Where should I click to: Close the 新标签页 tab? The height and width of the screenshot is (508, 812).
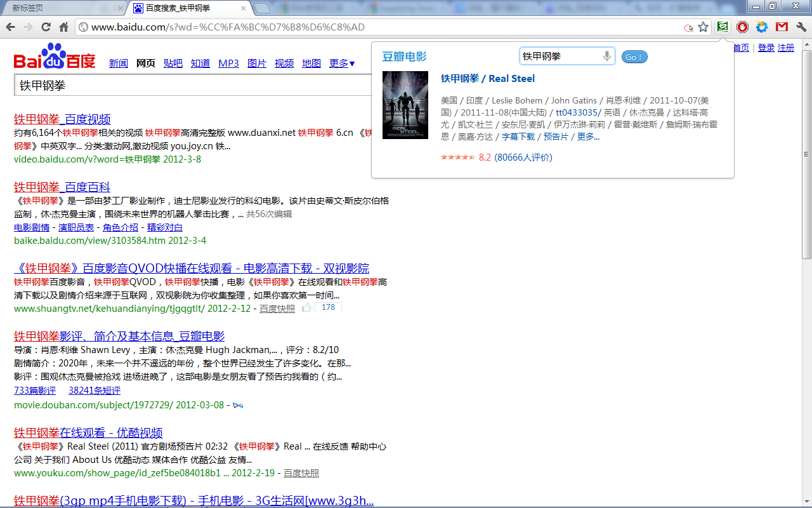tap(121, 8)
